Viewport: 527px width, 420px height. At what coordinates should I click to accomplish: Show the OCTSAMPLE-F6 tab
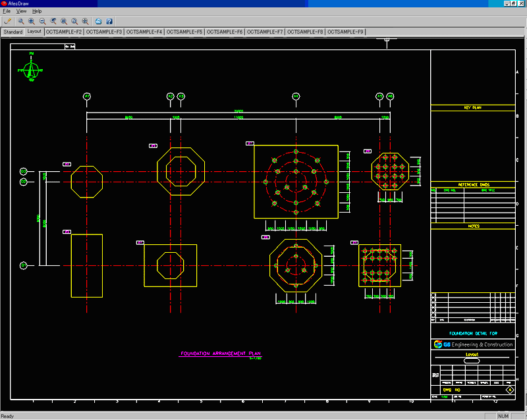point(225,32)
